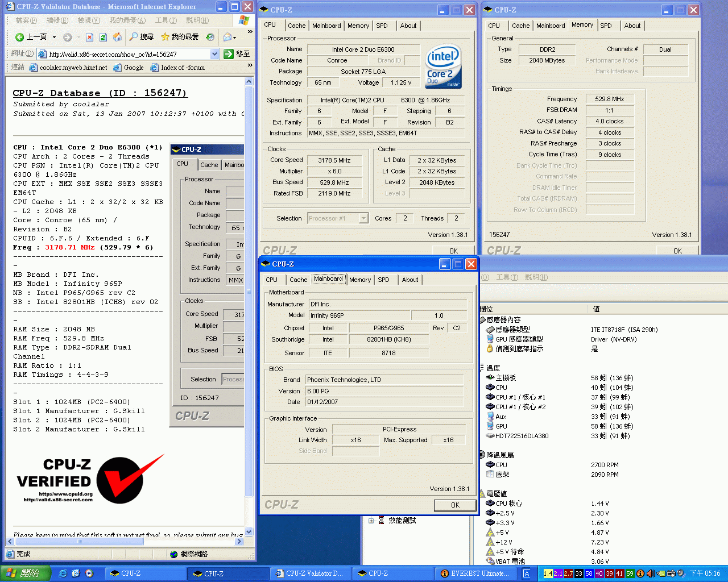Click the 開始 Start button
Viewport: 728px width, 582px height.
coord(26,573)
